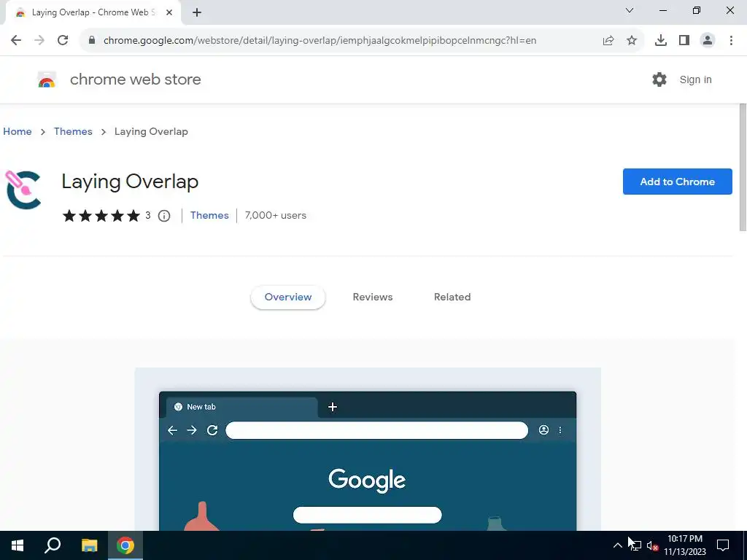Click the chrome web store title
This screenshot has width=747, height=560.
coord(135,79)
